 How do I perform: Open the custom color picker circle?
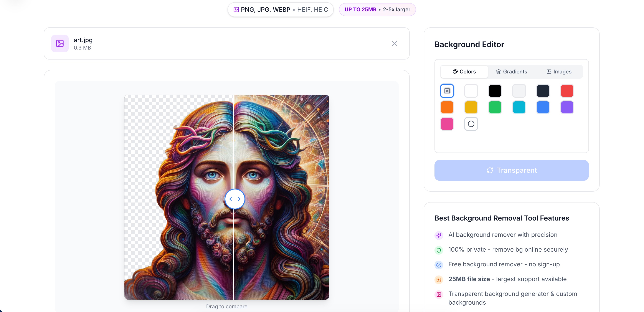(471, 124)
